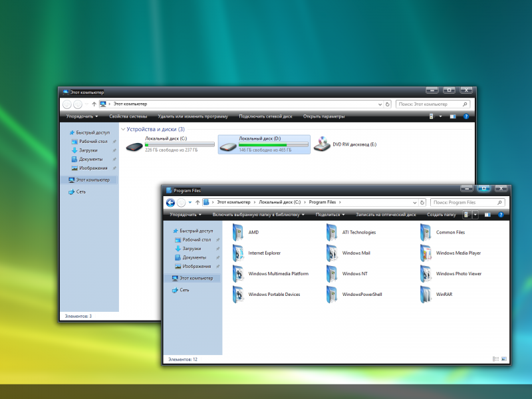Open address history dropdown in Program Files window
This screenshot has width=532, height=399.
414,203
